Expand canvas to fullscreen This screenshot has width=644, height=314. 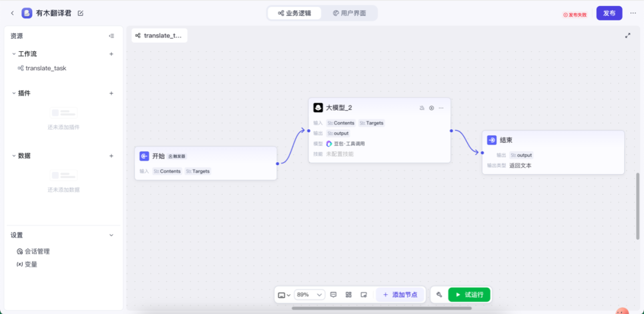627,36
